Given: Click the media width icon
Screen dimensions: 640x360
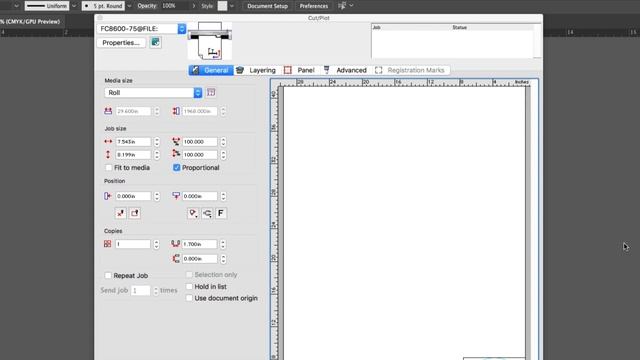Looking at the screenshot, I should (108, 111).
